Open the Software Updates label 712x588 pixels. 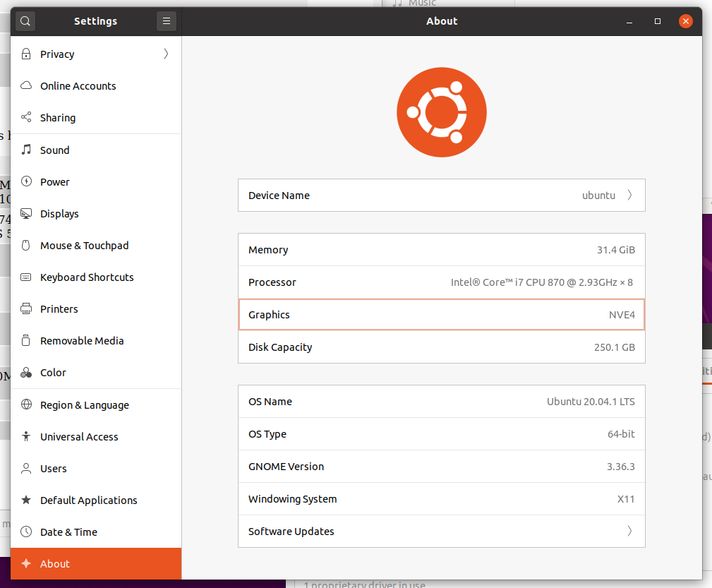tap(291, 532)
